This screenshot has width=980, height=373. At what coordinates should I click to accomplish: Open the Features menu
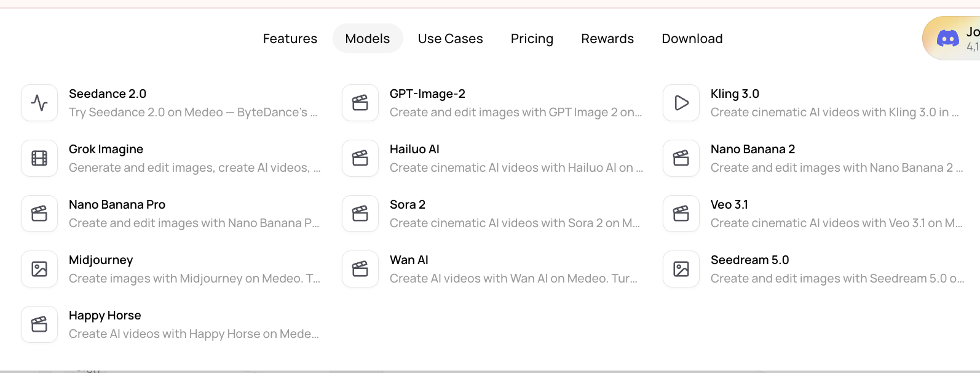290,38
